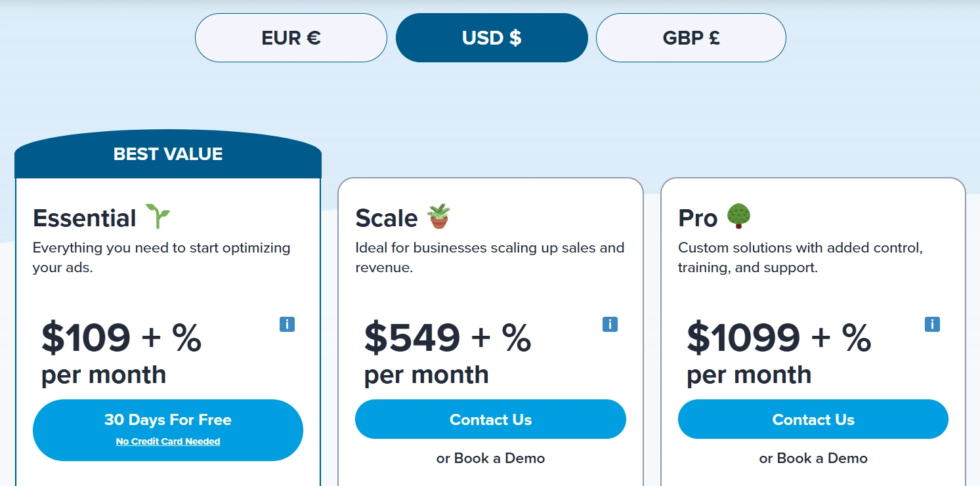Click the info icon beside Scale's price

610,324
